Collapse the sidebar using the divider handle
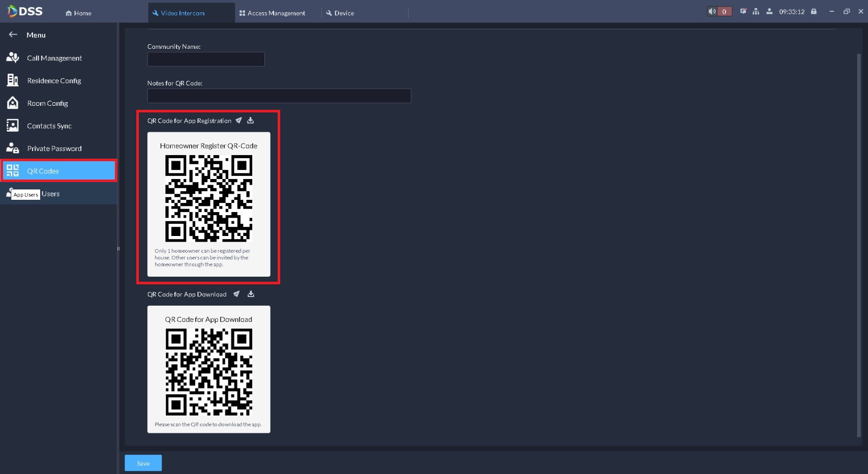The height and width of the screenshot is (474, 868). coord(118,249)
